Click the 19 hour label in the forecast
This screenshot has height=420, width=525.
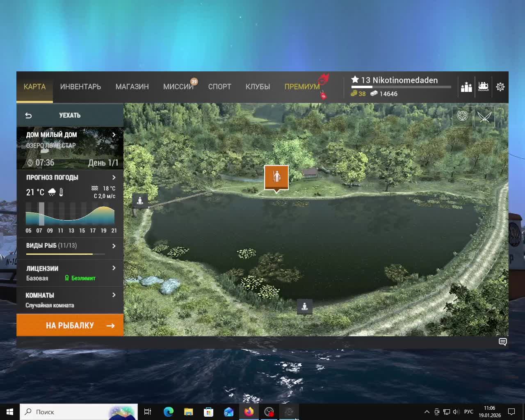103,231
